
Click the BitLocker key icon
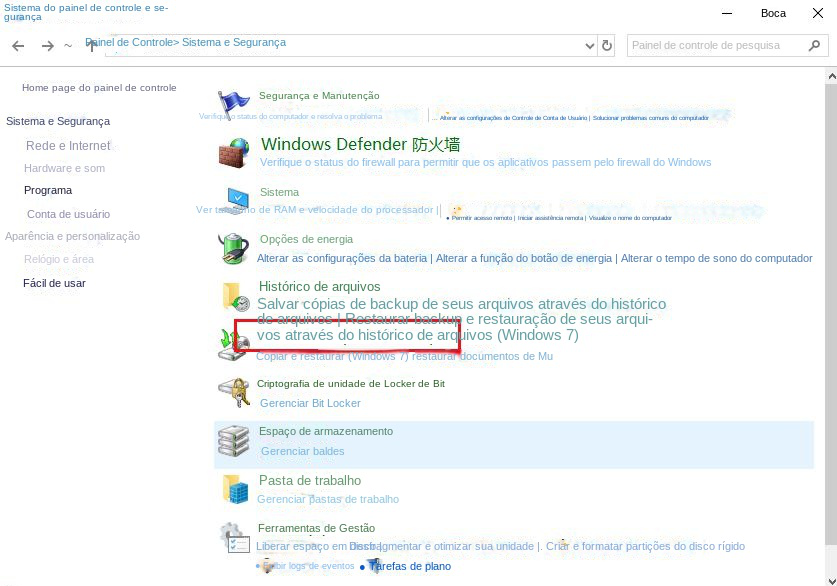[234, 391]
